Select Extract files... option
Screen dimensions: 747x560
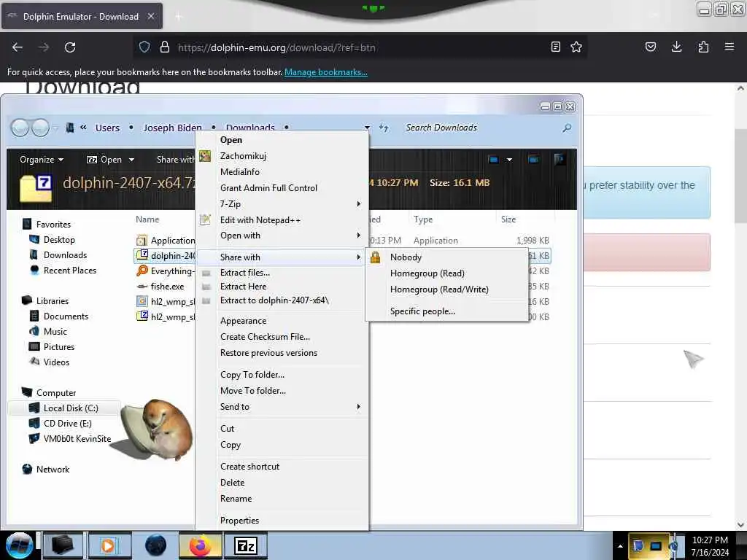pos(282,273)
